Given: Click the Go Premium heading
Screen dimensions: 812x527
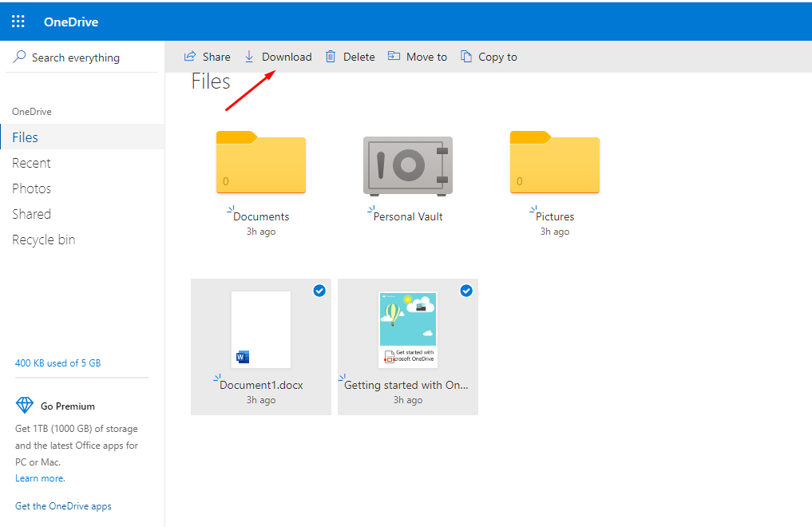Looking at the screenshot, I should click(x=68, y=406).
